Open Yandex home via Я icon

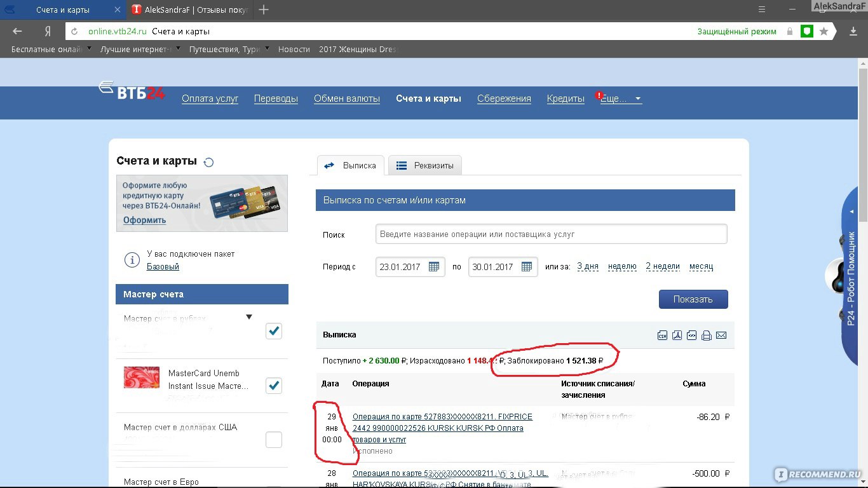point(48,31)
